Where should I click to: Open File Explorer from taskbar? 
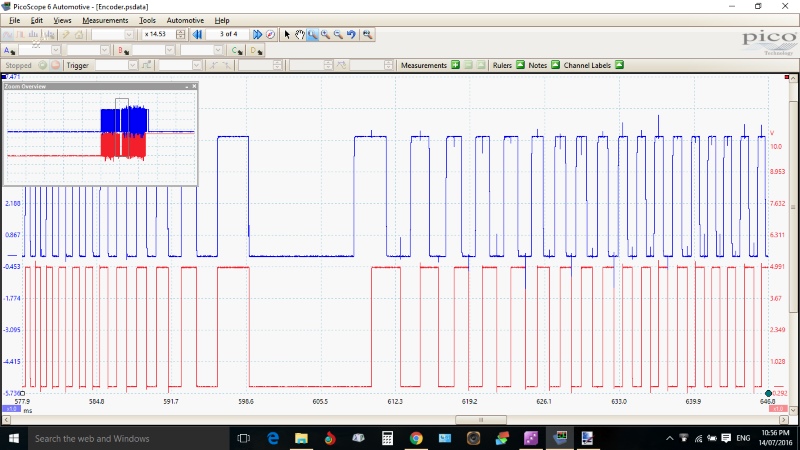[302, 438]
